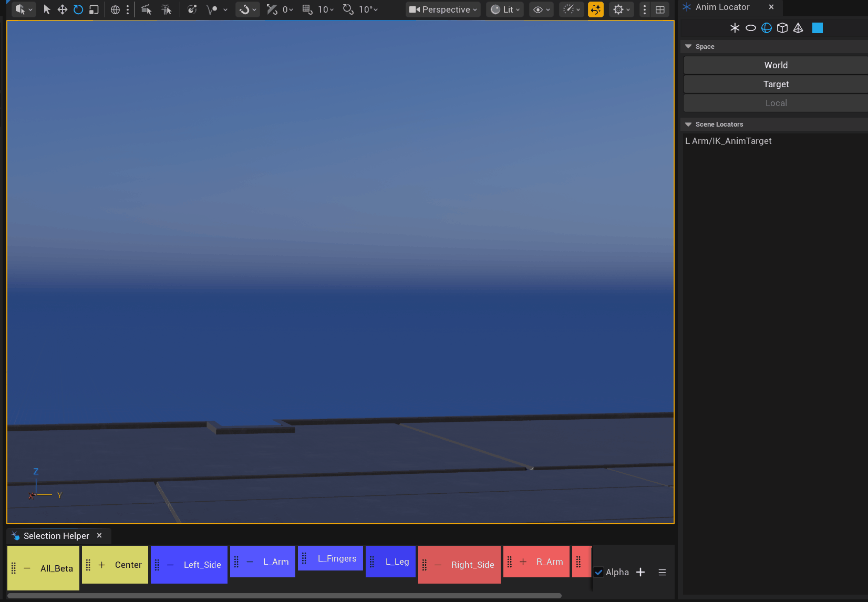The width and height of the screenshot is (868, 602).
Task: Open the viewport layout grid icon
Action: [x=660, y=9]
